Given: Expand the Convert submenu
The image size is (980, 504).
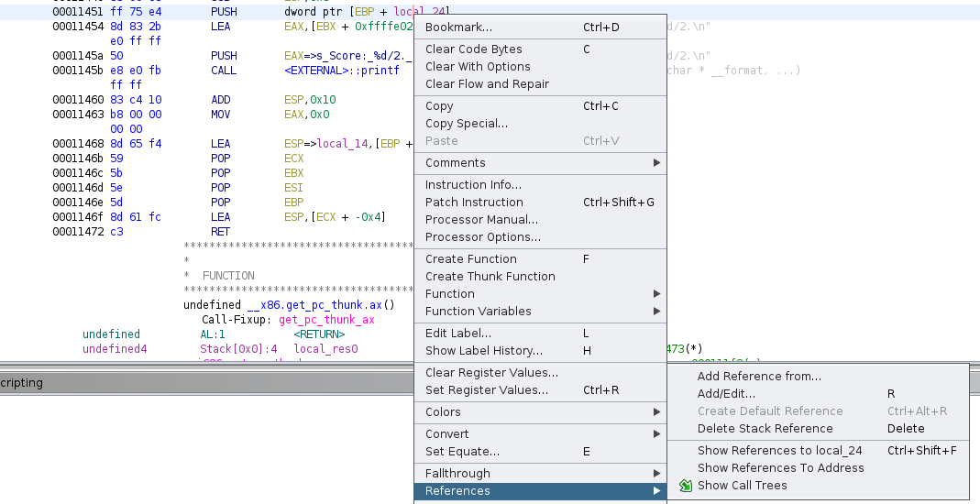Looking at the screenshot, I should point(541,434).
